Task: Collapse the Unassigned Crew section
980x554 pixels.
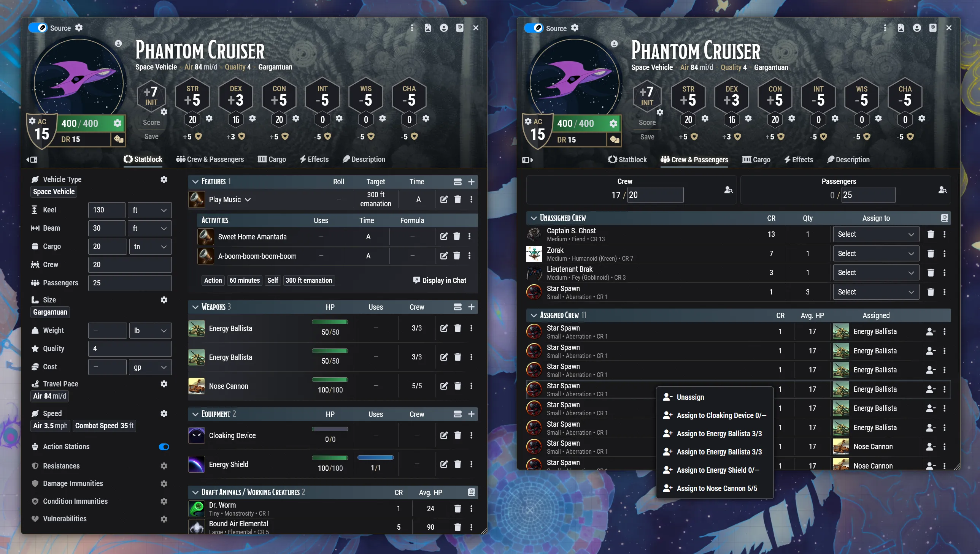Action: point(534,218)
